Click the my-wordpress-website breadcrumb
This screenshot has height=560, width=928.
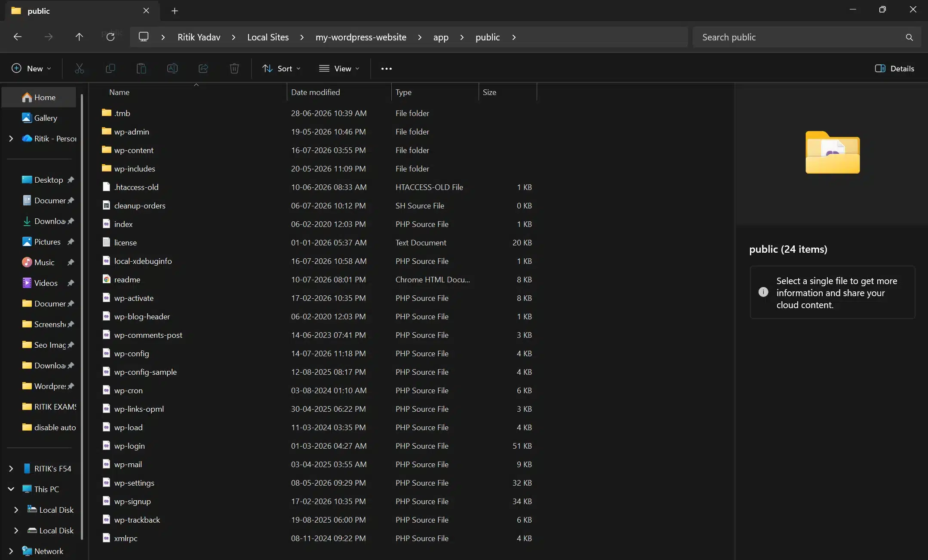[x=361, y=37]
